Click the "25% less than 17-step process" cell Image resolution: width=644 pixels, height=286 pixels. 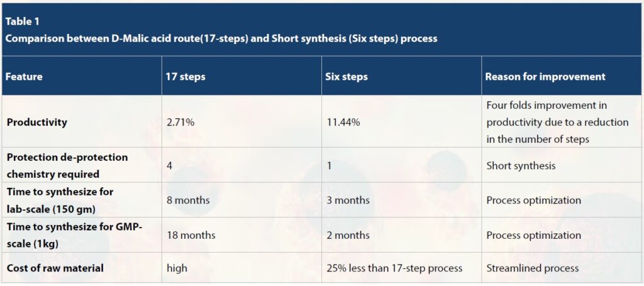(394, 268)
